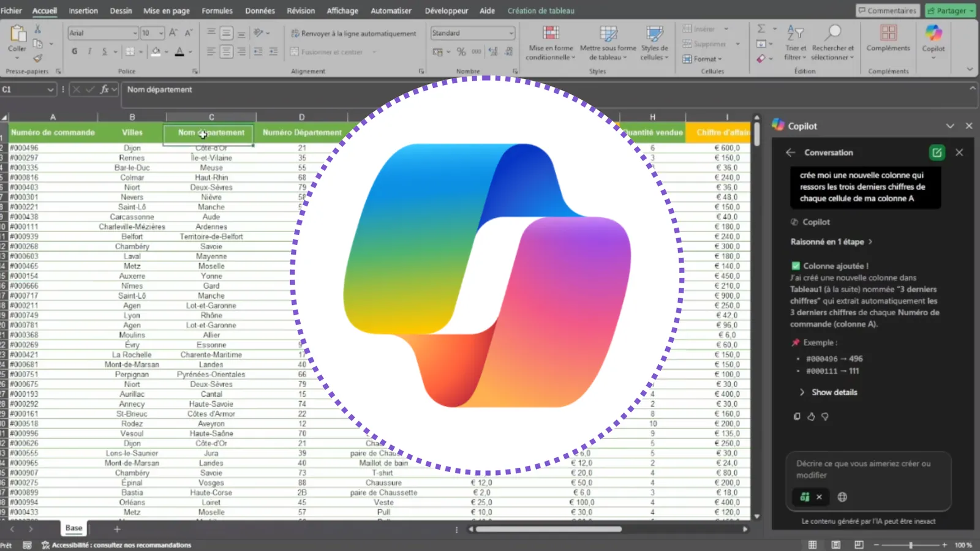Click the formula bar text Nom département

(159, 89)
